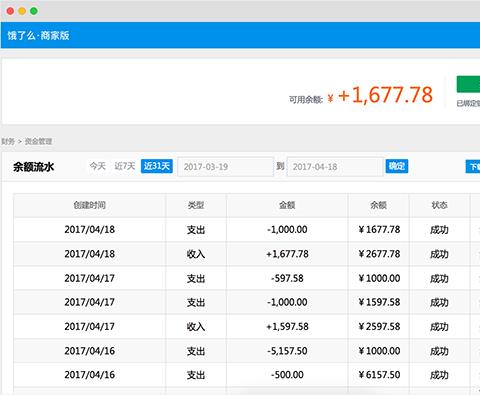
Task: Click the amount cell -597.58
Action: pyautogui.click(x=287, y=278)
